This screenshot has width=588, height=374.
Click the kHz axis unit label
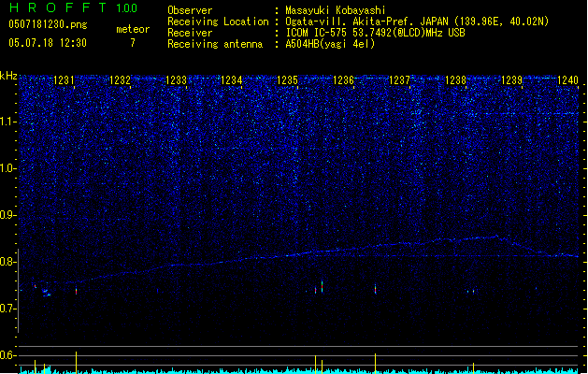pyautogui.click(x=8, y=76)
